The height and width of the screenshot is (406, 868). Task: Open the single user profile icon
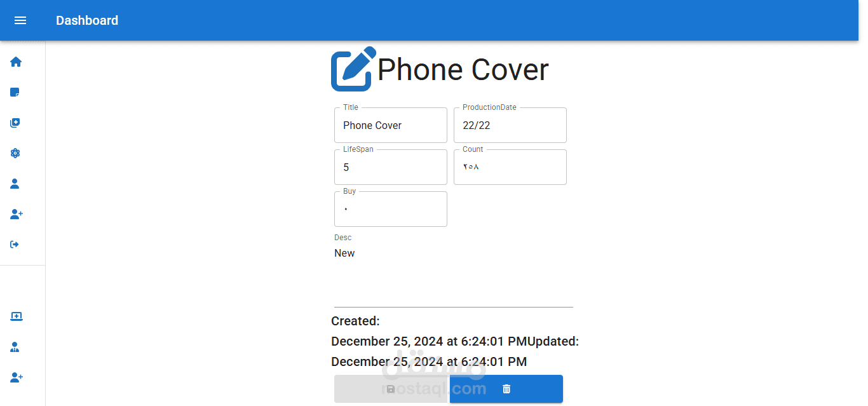click(x=15, y=184)
